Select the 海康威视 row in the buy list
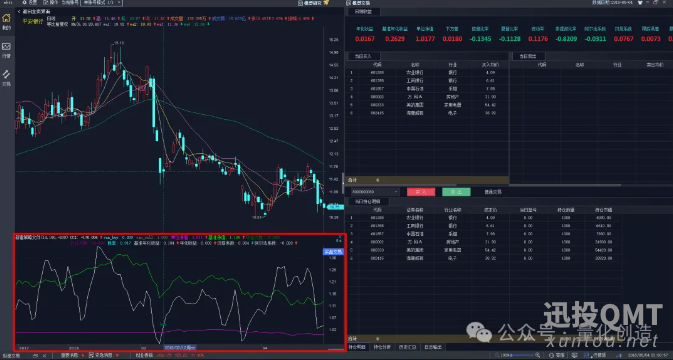The image size is (673, 360). click(x=427, y=113)
